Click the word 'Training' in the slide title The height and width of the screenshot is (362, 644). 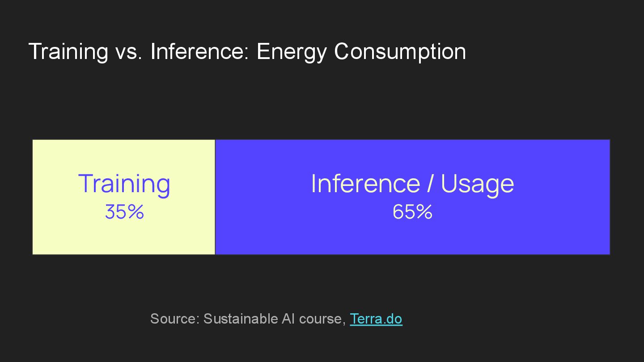pyautogui.click(x=68, y=51)
